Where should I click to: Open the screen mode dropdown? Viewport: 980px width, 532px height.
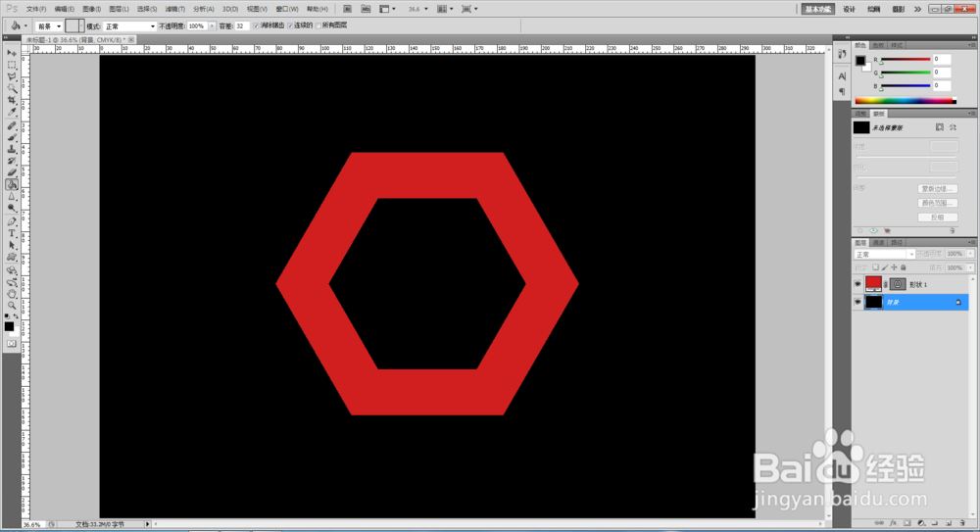pos(469,9)
